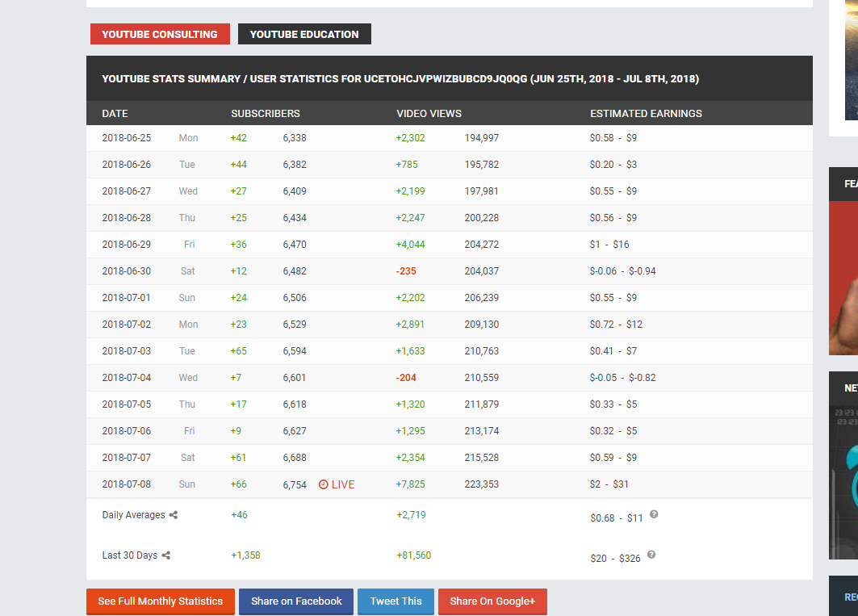Open help icon next to 30-day earnings
Image resolution: width=858 pixels, height=616 pixels.
pyautogui.click(x=651, y=555)
